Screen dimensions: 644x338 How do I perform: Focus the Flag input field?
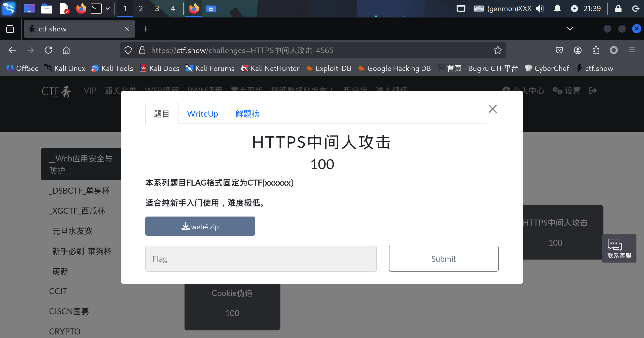(x=261, y=259)
